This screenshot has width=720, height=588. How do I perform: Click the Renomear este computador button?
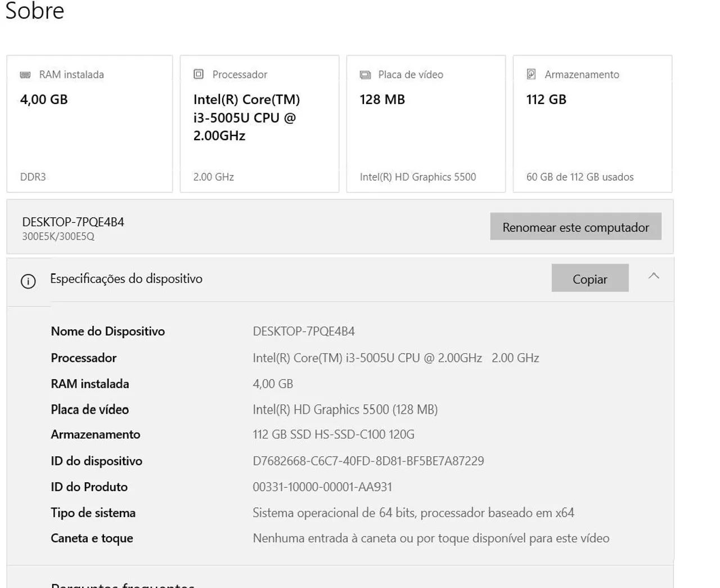click(x=575, y=227)
